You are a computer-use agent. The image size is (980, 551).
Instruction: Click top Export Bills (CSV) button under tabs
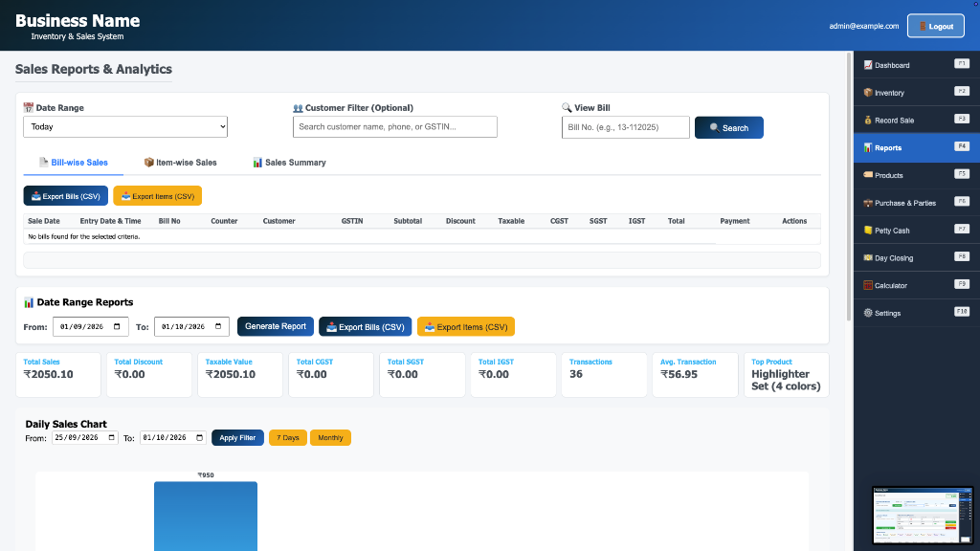pyautogui.click(x=66, y=195)
